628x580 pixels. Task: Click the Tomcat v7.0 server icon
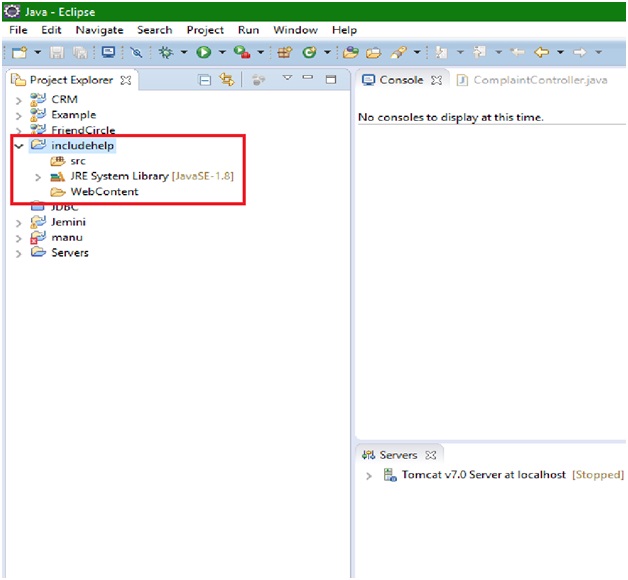pos(390,475)
